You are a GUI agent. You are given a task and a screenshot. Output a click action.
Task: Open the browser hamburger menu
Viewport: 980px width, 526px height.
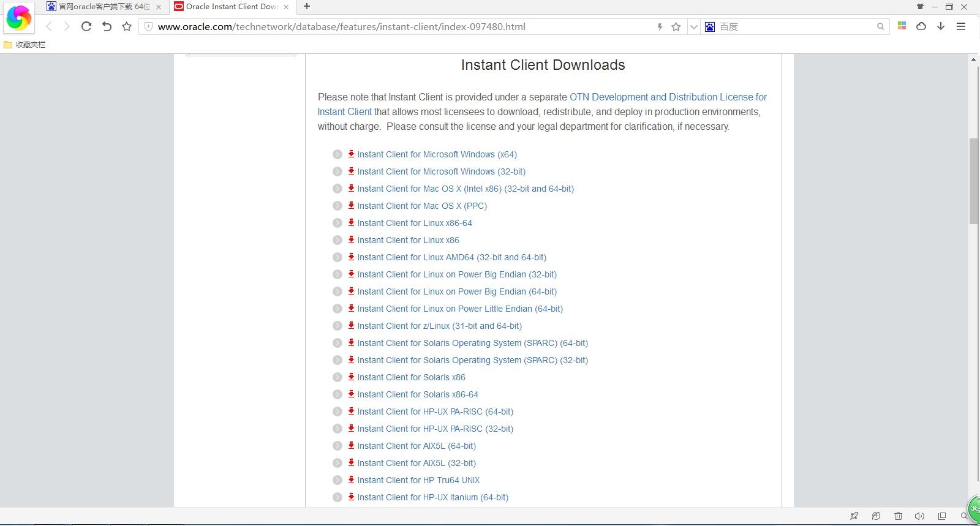tap(961, 26)
